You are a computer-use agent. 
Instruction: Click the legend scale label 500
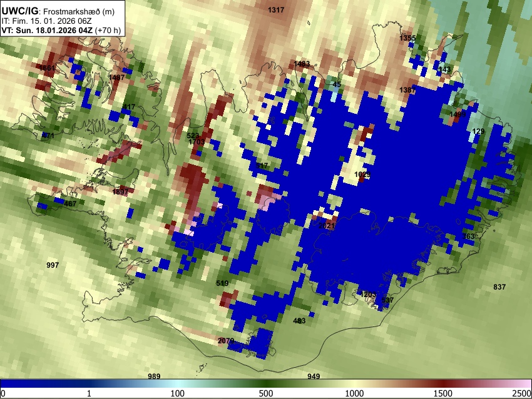[x=266, y=393]
